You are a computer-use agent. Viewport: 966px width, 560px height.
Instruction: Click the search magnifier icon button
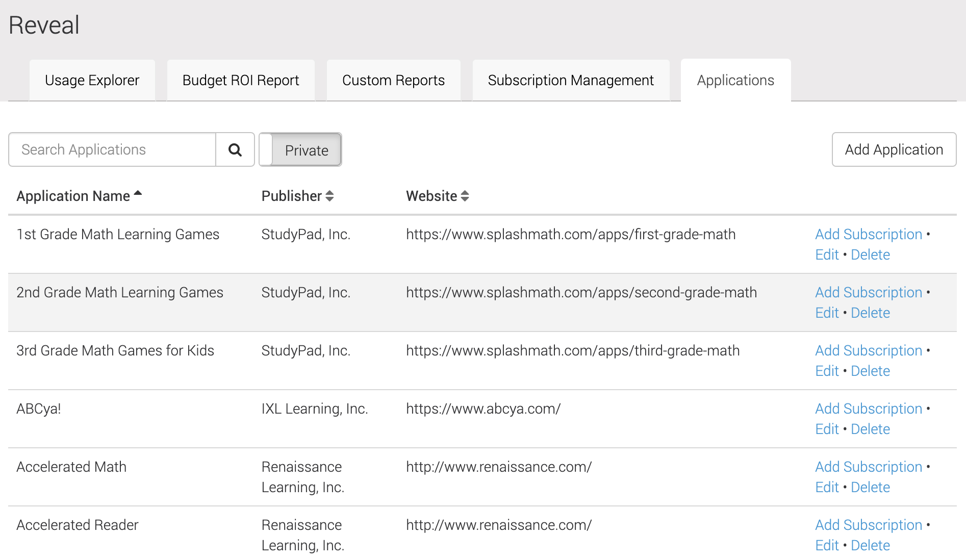pos(235,149)
